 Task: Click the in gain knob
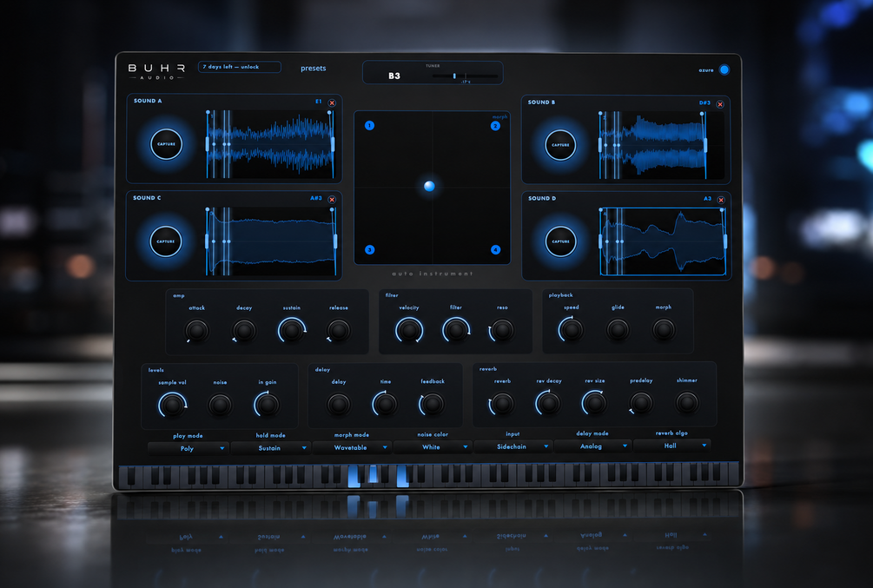pos(267,404)
